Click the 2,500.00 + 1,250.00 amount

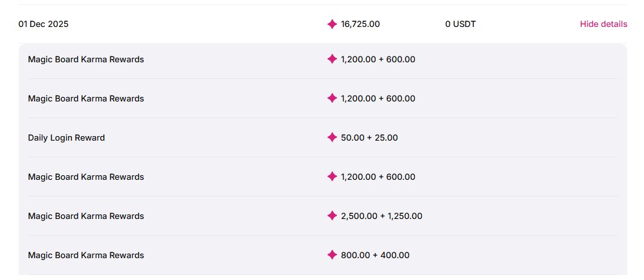pos(381,216)
